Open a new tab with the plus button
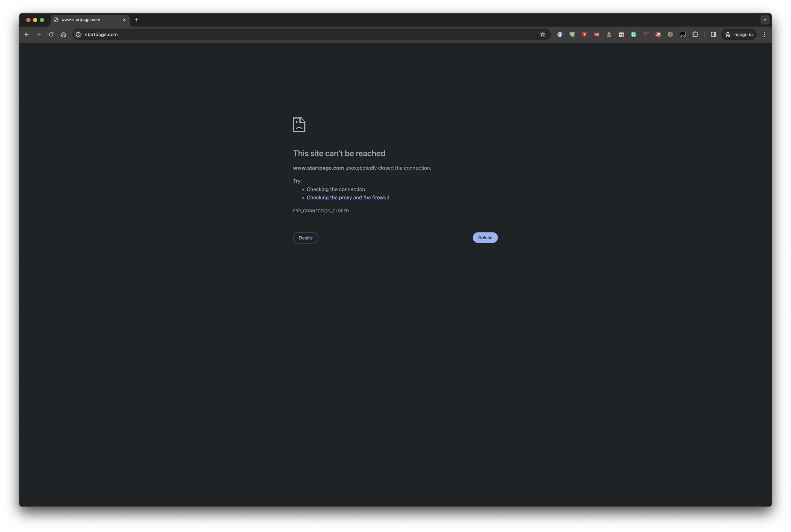The height and width of the screenshot is (532, 791). 136,19
